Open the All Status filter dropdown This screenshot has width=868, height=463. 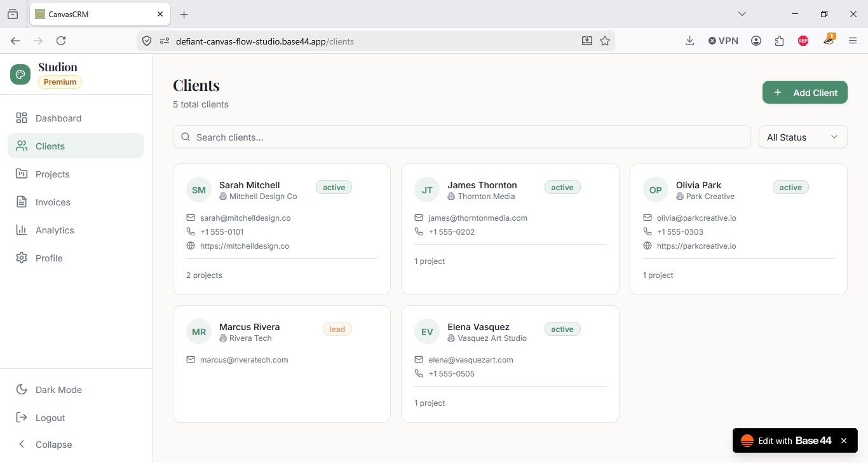pos(803,137)
